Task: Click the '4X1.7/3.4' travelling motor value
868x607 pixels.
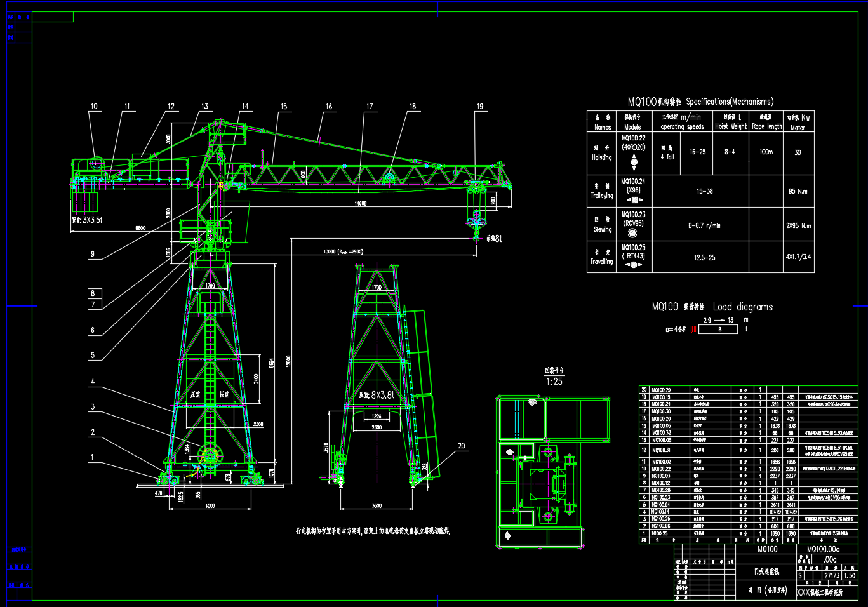Action: point(798,257)
